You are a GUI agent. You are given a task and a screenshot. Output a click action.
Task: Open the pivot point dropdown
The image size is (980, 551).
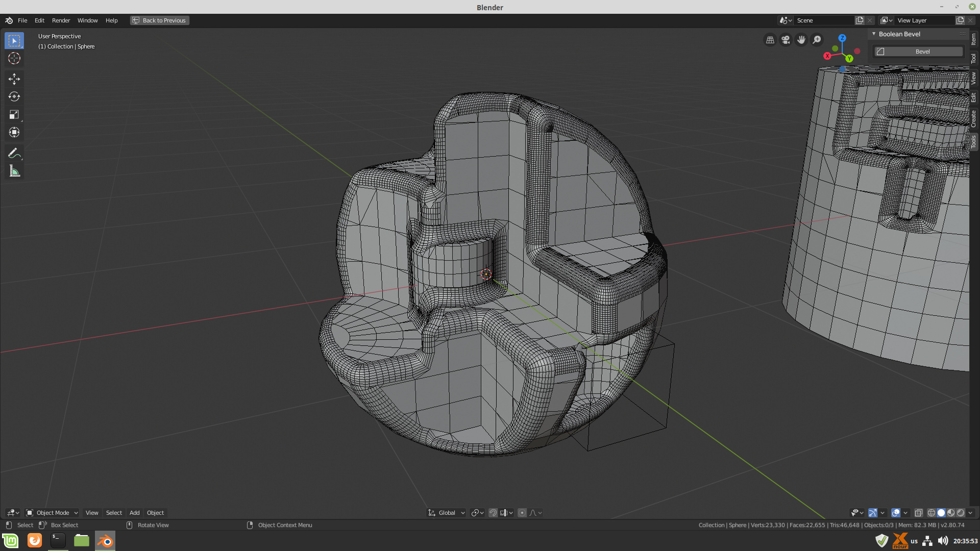pyautogui.click(x=478, y=513)
